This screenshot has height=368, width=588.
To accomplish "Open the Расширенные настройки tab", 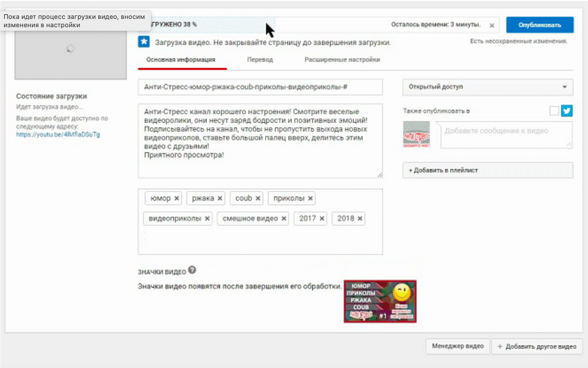I will (342, 60).
